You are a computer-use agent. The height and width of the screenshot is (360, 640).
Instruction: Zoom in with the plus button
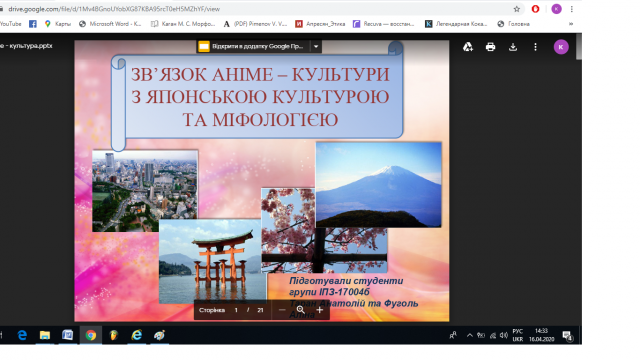tap(320, 310)
